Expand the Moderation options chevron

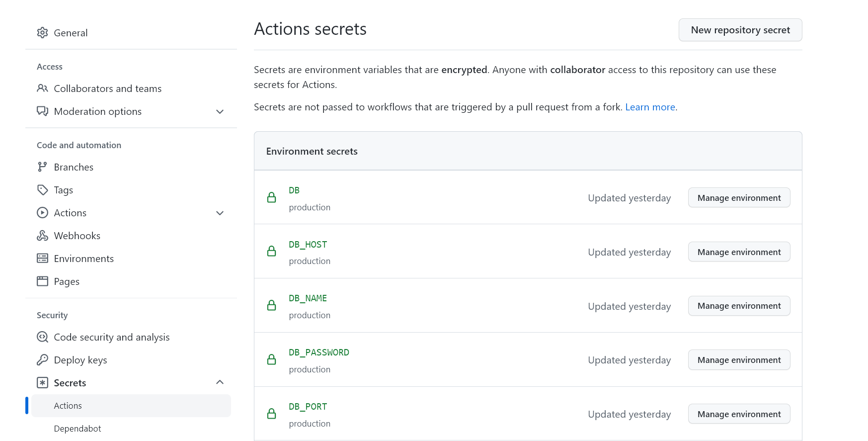pyautogui.click(x=220, y=112)
